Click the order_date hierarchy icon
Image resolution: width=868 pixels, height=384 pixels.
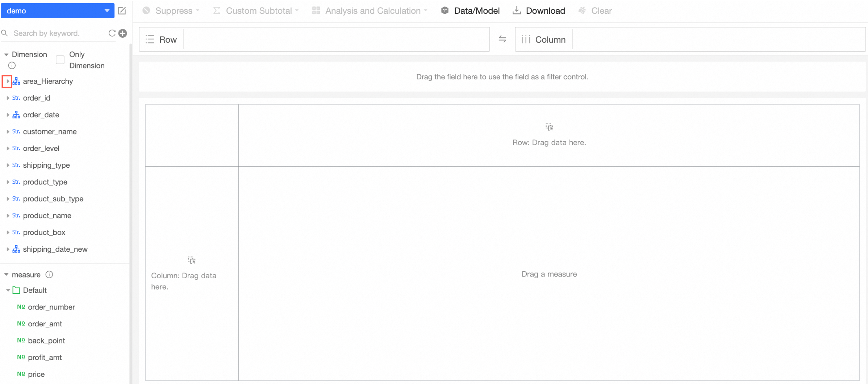[x=16, y=115]
